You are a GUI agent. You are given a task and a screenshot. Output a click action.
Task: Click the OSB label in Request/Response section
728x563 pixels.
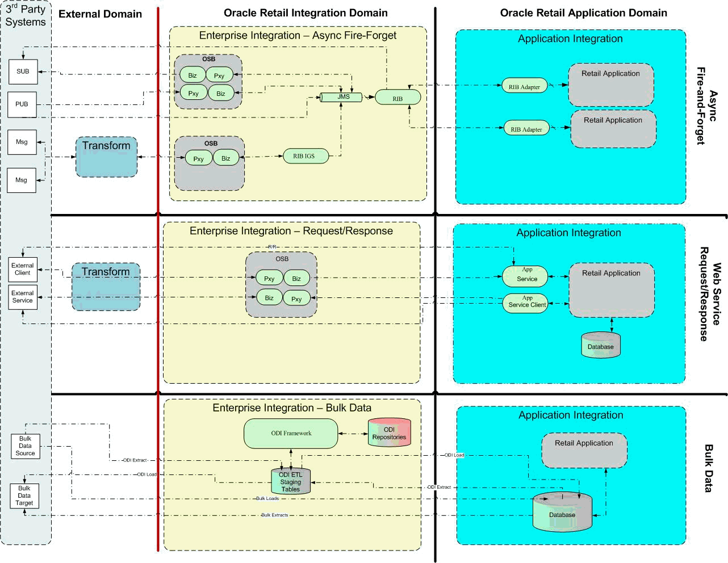[x=282, y=259]
